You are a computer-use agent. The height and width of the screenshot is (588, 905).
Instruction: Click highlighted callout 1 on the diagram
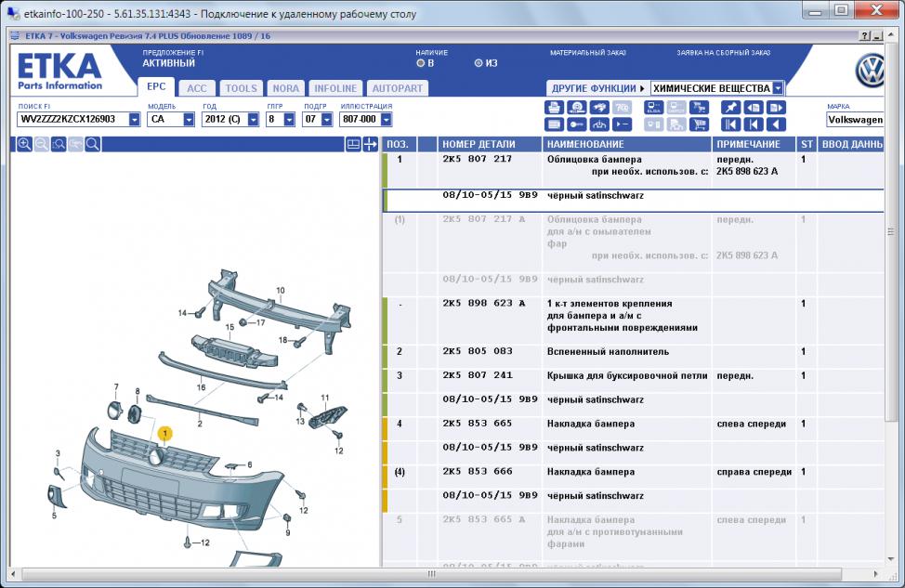pos(165,433)
